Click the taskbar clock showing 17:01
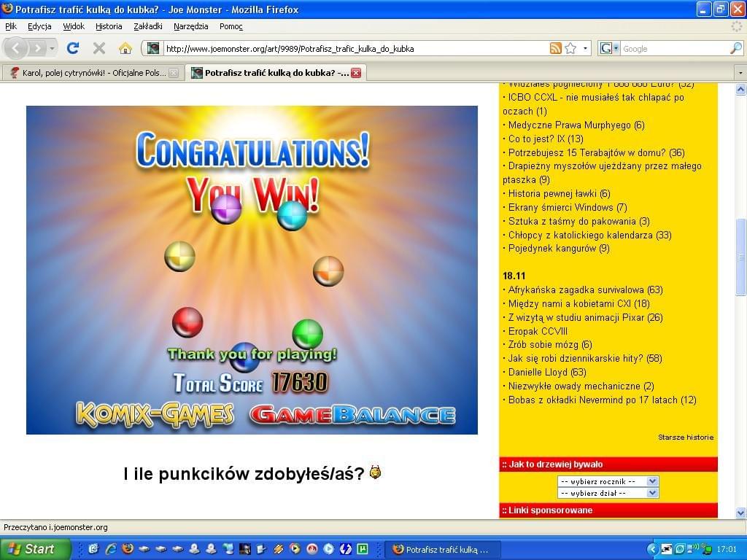The image size is (747, 560). tap(727, 550)
